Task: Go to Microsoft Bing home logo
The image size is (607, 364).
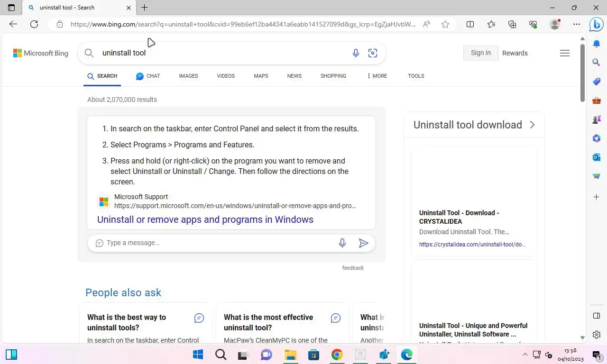Action: 41,53
